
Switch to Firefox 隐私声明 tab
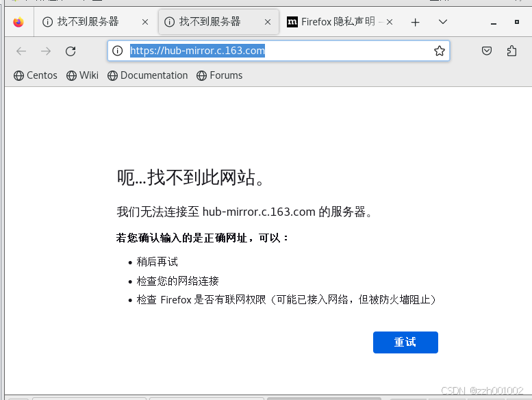pos(340,22)
